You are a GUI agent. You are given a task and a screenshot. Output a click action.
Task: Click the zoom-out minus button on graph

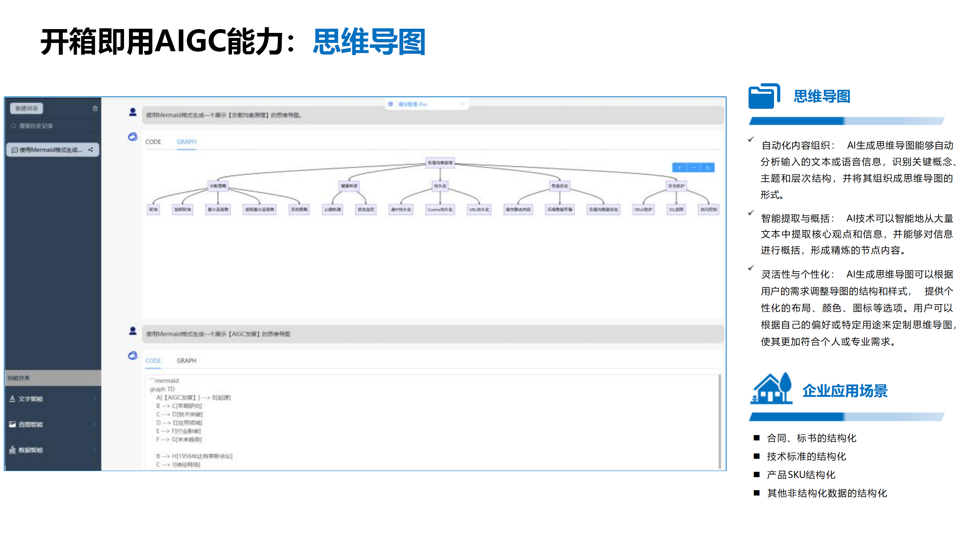tap(693, 168)
